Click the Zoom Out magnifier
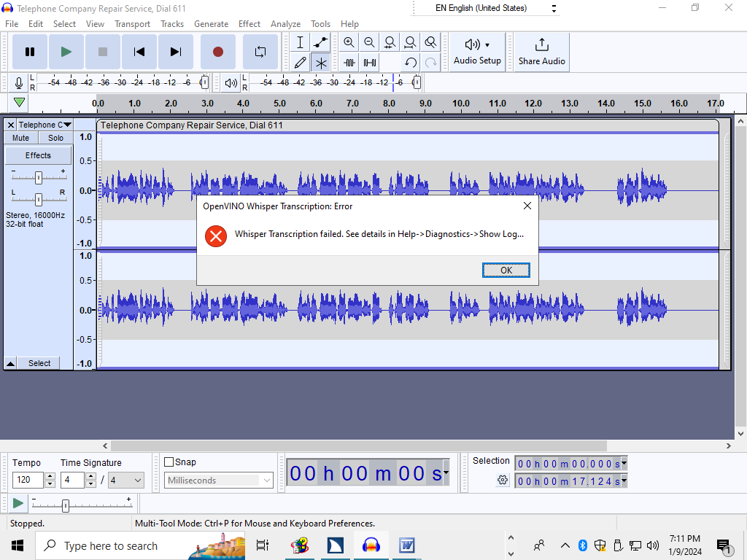Screen dimensions: 747x560 click(x=369, y=42)
